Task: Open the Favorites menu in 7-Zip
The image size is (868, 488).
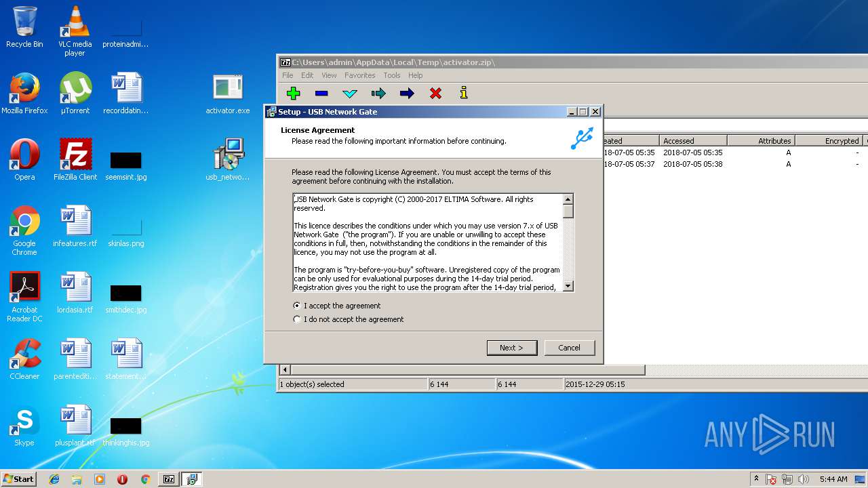Action: (x=359, y=75)
